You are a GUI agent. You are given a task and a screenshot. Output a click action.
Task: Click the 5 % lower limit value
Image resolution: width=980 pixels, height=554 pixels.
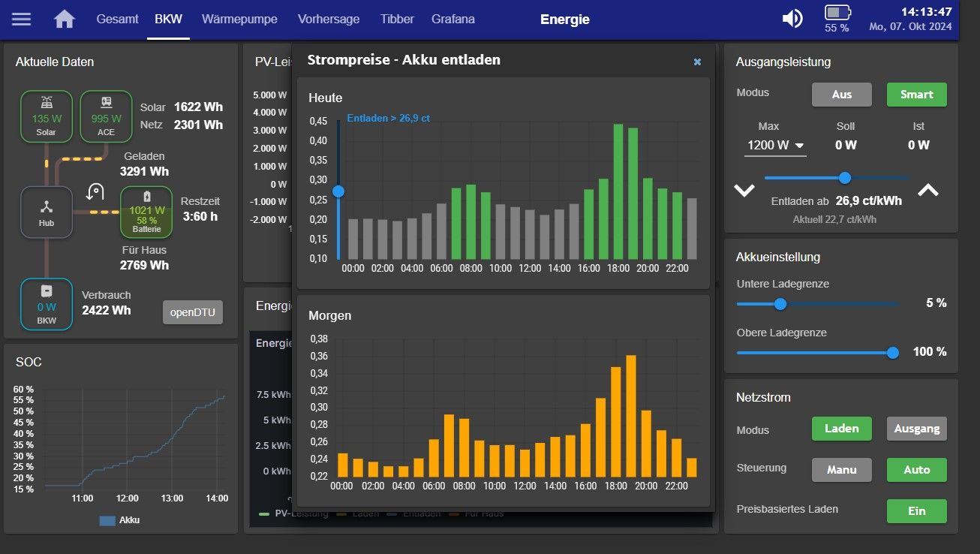pyautogui.click(x=936, y=303)
